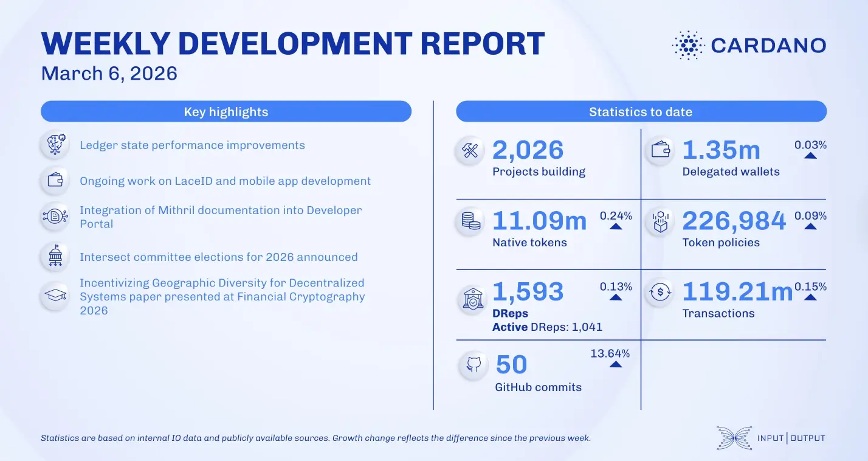This screenshot has height=461, width=868.
Task: Click the Native tokens coin stack icon
Action: (469, 221)
